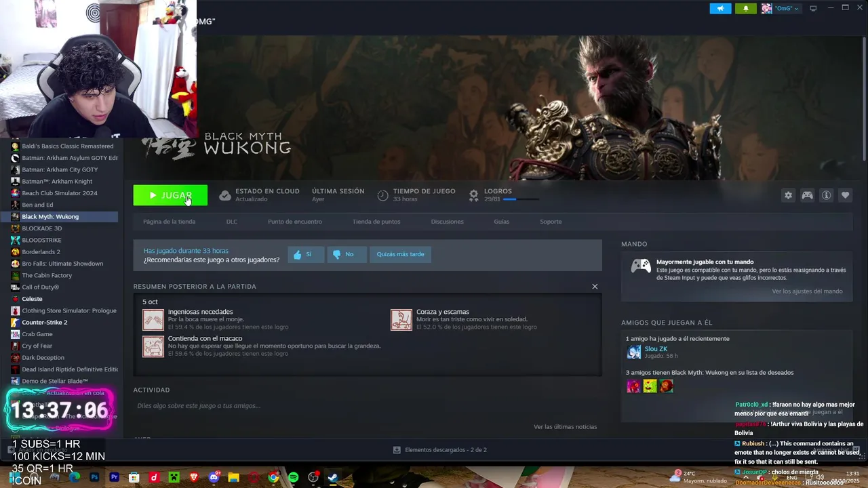Click the play time clock icon
This screenshot has width=868, height=488.
pyautogui.click(x=382, y=195)
